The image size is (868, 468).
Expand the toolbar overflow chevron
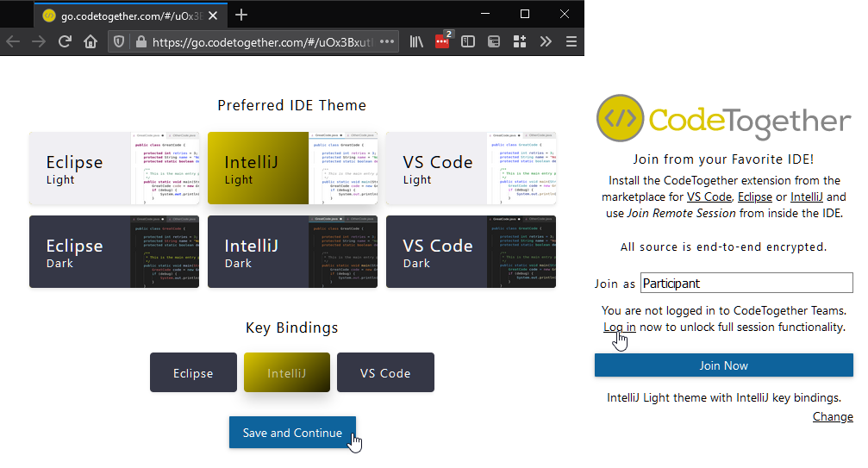click(x=546, y=41)
